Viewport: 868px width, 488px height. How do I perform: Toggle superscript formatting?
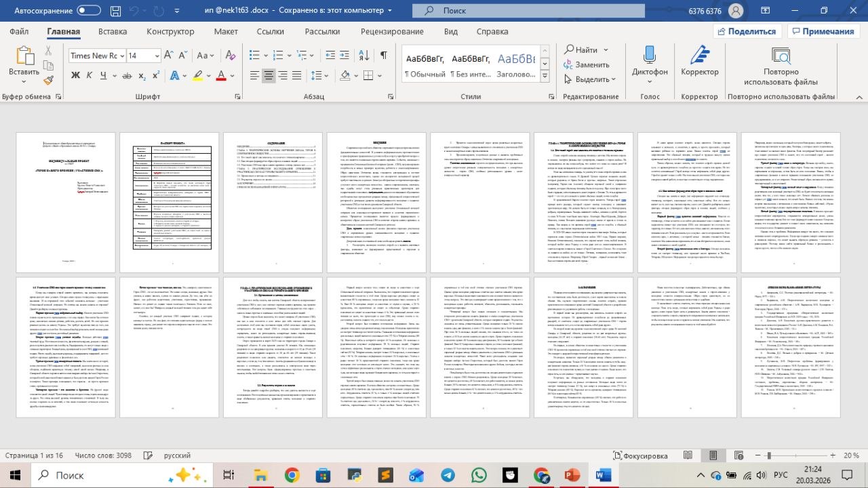point(157,75)
